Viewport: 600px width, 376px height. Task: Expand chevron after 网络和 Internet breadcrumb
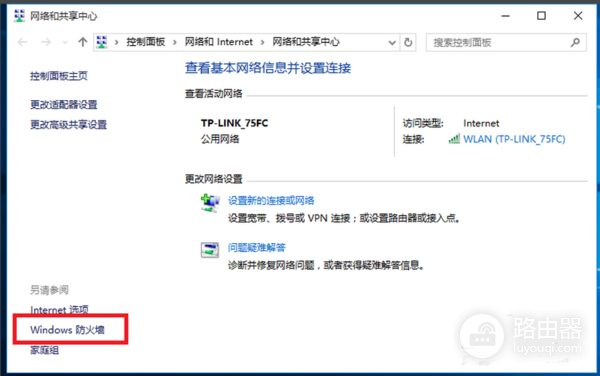pyautogui.click(x=262, y=42)
